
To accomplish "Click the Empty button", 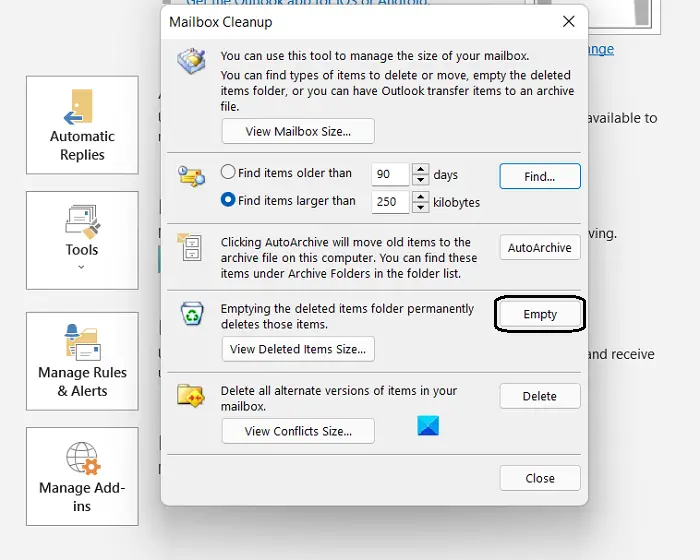I will [540, 314].
